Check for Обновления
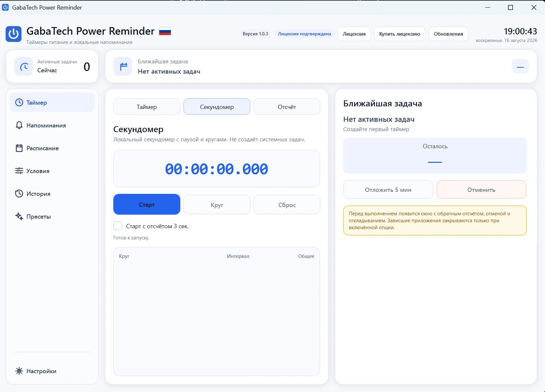 [x=448, y=34]
